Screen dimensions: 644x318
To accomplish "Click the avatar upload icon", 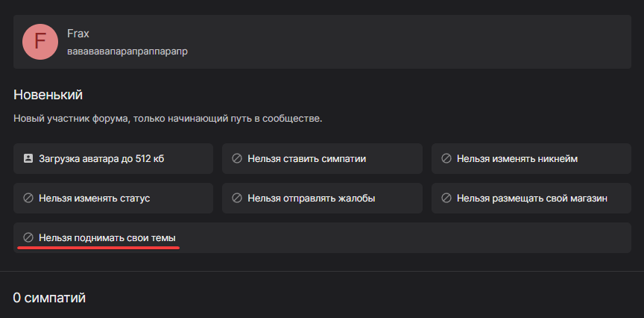I will [x=28, y=158].
